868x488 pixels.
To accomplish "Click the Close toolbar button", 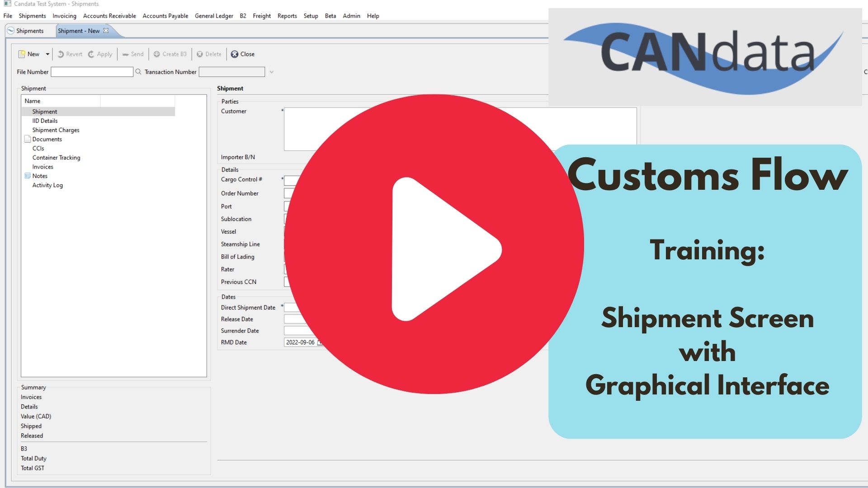I will [x=243, y=54].
